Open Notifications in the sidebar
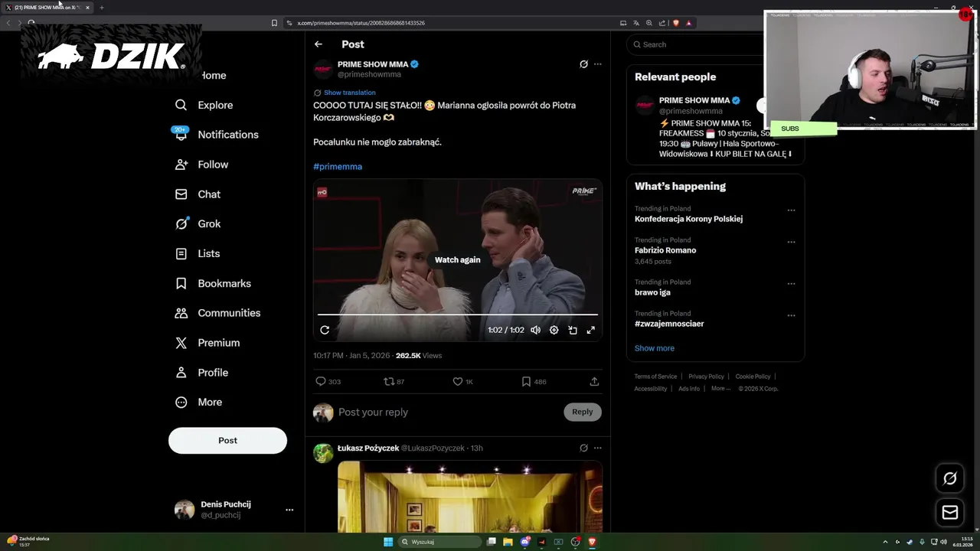The image size is (980, 551). click(x=217, y=135)
